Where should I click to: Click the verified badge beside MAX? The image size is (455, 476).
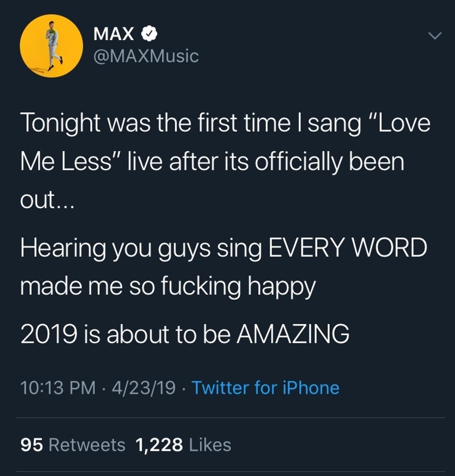[x=150, y=34]
